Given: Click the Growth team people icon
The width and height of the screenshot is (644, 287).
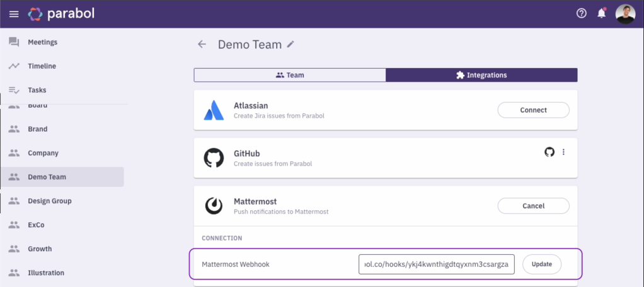Looking at the screenshot, I should point(14,249).
